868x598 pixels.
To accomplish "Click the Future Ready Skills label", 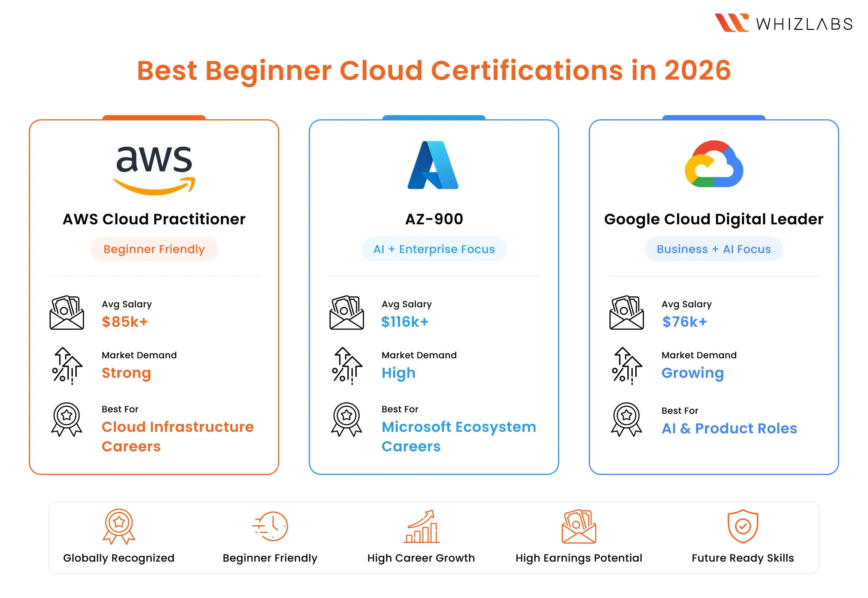I will (x=743, y=558).
